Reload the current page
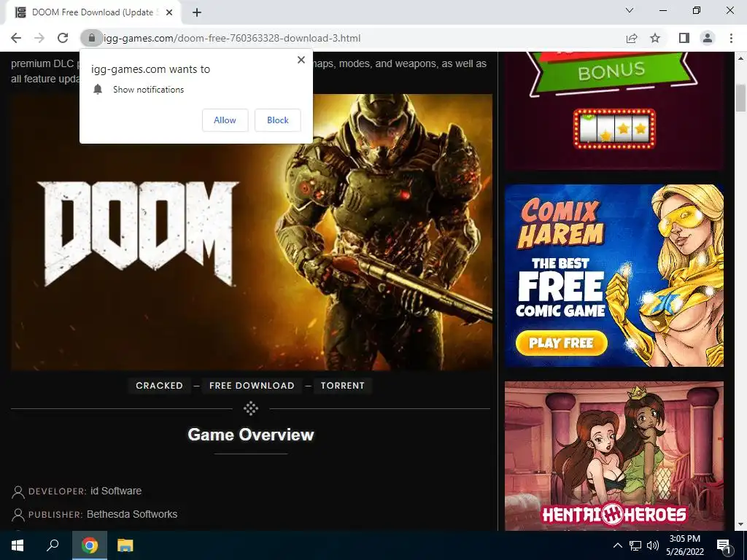 pyautogui.click(x=63, y=38)
